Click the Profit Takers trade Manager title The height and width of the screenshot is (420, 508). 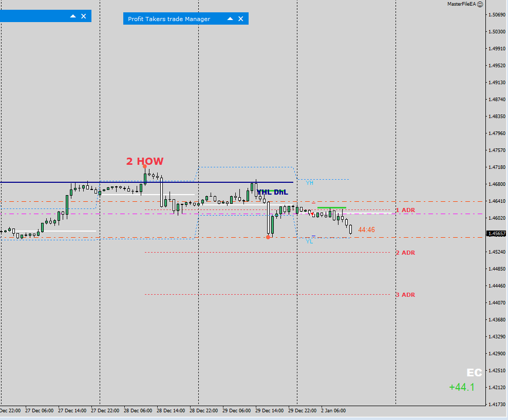pos(169,19)
